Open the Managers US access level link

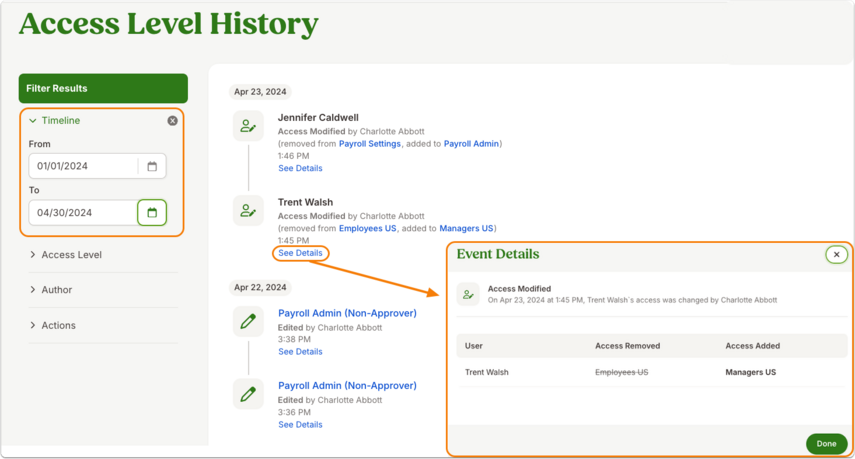[x=466, y=228]
